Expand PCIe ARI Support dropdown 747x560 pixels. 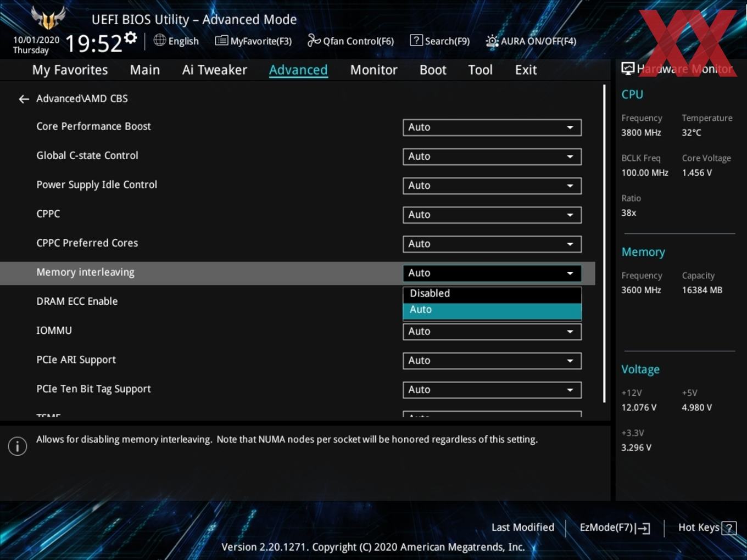click(x=492, y=360)
